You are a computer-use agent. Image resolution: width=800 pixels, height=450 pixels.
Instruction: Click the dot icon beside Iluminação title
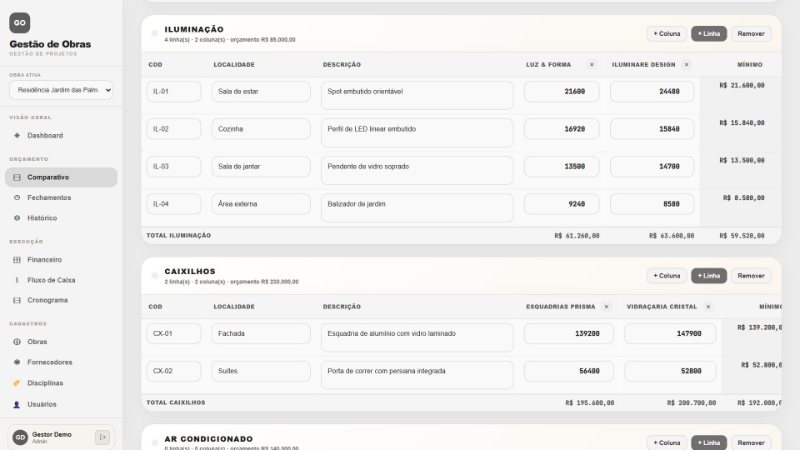[155, 34]
